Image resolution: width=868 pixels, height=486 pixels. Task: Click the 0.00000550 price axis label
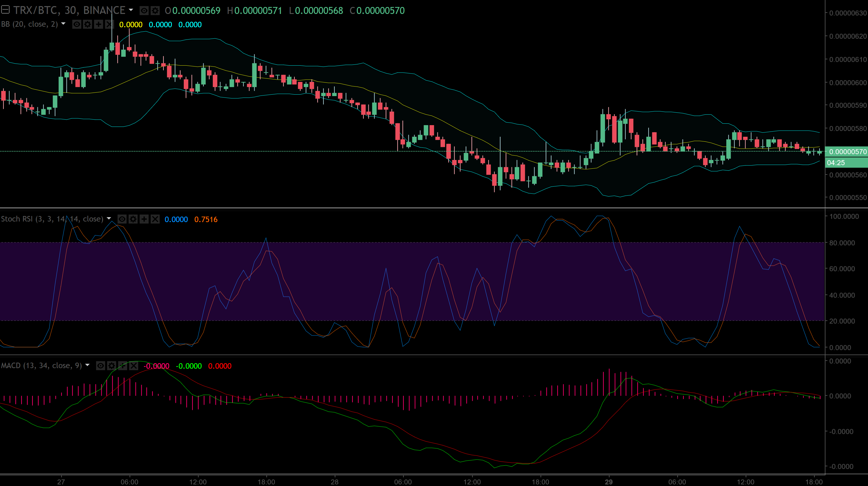point(848,197)
